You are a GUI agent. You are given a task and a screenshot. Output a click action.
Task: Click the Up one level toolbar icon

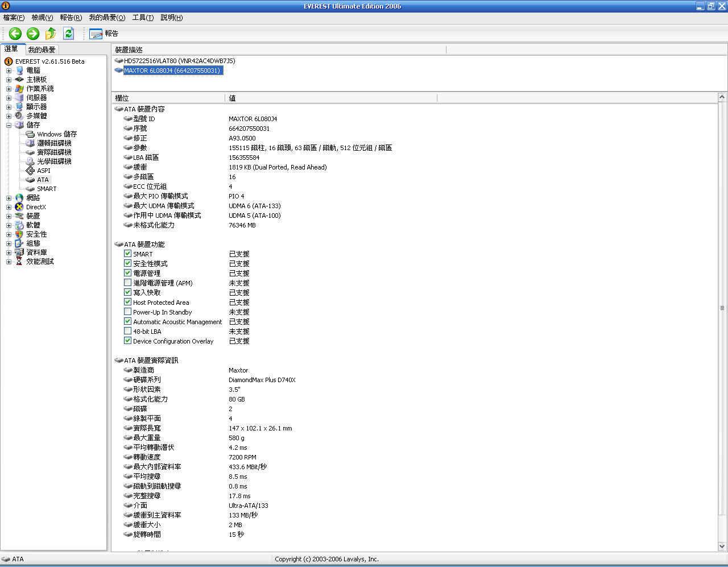point(51,34)
